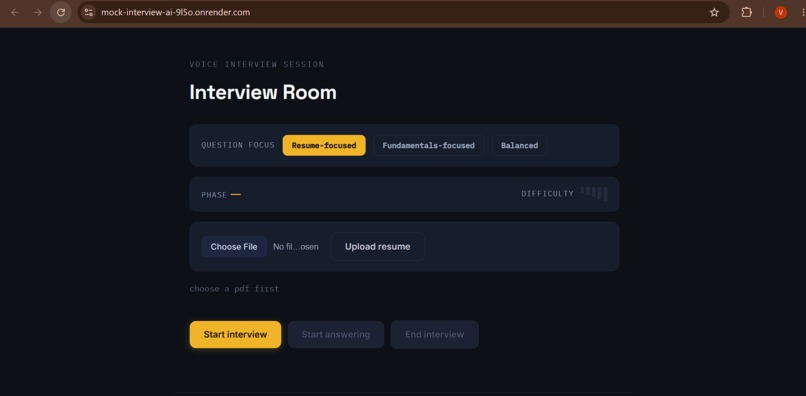Start the interview
This screenshot has height=396, width=806.
(235, 334)
